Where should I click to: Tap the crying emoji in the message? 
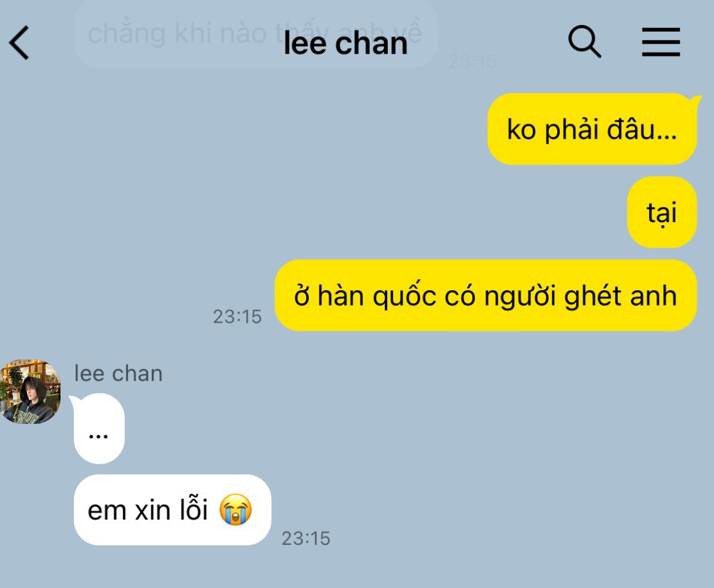pyautogui.click(x=236, y=510)
